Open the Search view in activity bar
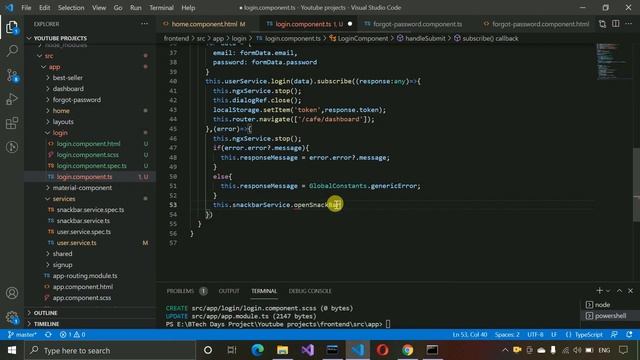 coord(12,51)
